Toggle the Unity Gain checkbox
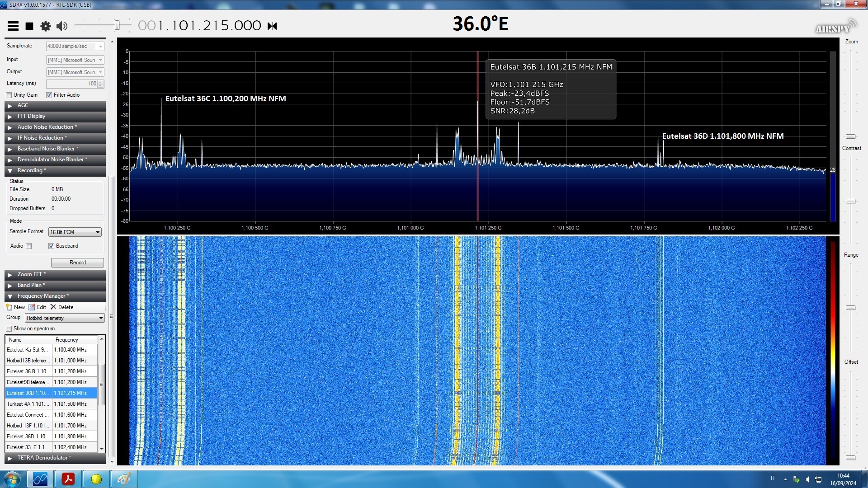868x488 pixels. 9,95
